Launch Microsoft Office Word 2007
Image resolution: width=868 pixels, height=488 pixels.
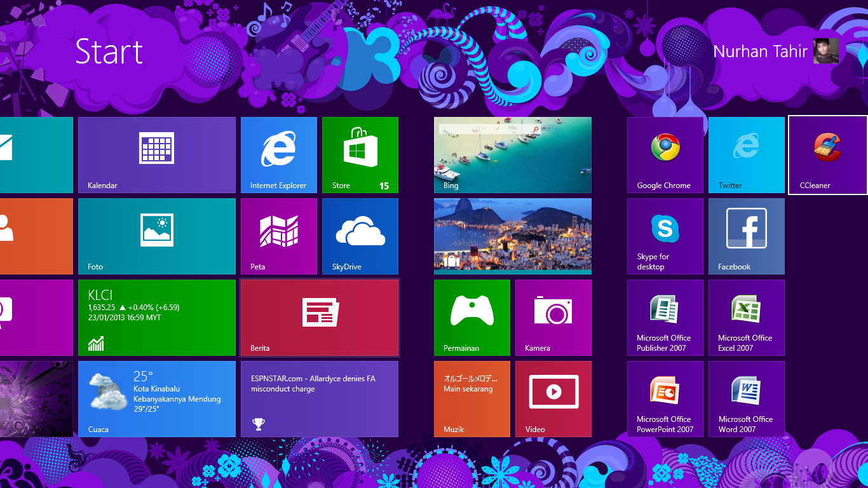747,399
